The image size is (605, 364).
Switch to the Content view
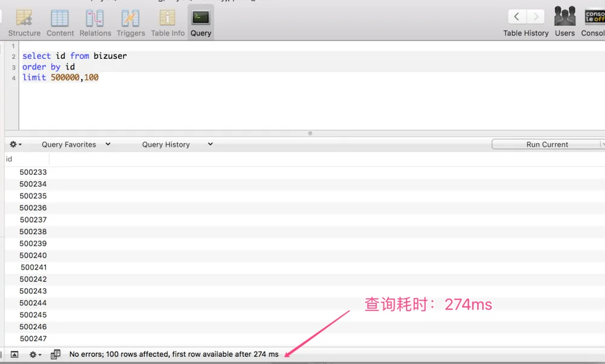(60, 23)
